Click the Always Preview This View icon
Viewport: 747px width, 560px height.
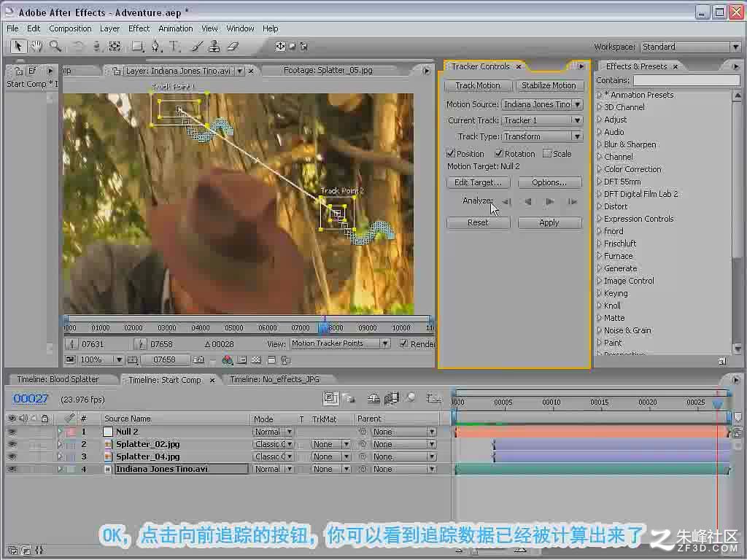pos(70,359)
